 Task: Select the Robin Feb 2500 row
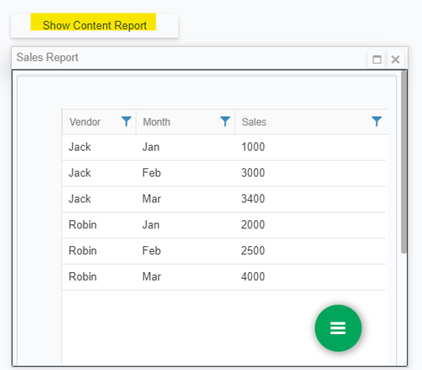tap(224, 251)
